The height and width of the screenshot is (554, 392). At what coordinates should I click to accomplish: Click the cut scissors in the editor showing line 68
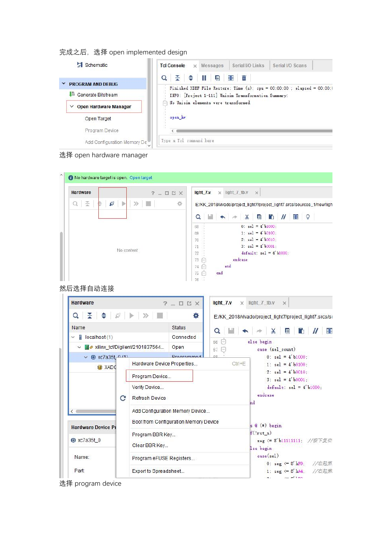click(247, 217)
